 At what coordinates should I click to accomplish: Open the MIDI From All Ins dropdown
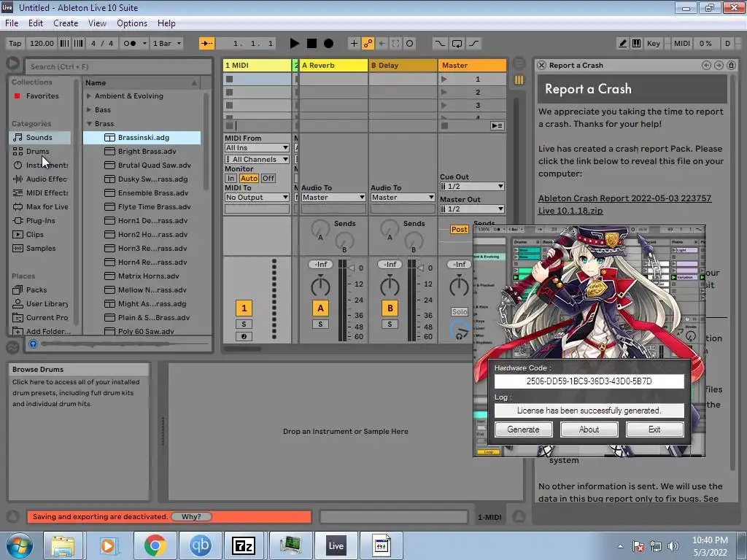pyautogui.click(x=257, y=147)
